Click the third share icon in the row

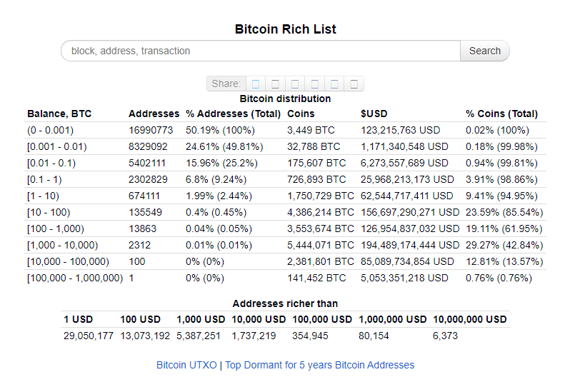coord(295,84)
